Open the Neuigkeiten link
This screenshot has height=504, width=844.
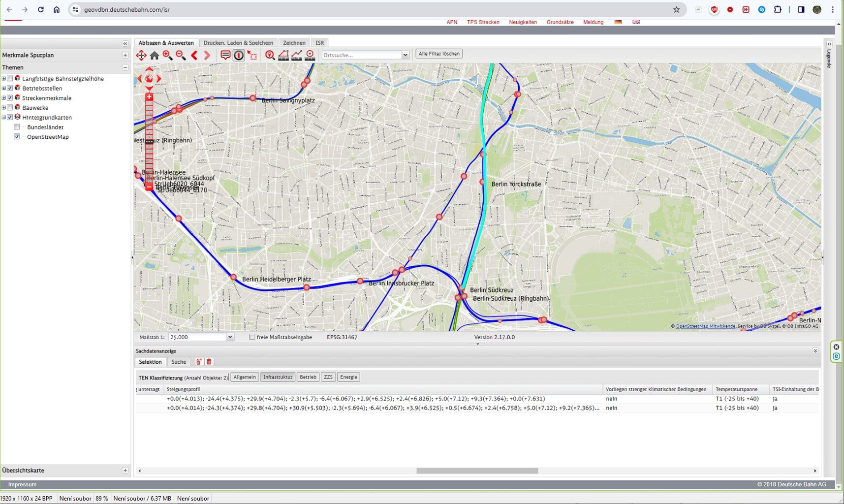click(x=523, y=22)
